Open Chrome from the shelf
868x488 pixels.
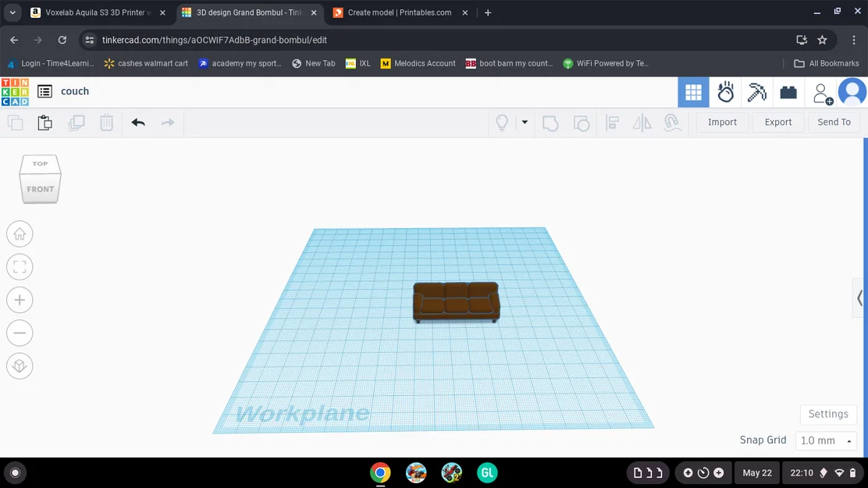coord(380,472)
